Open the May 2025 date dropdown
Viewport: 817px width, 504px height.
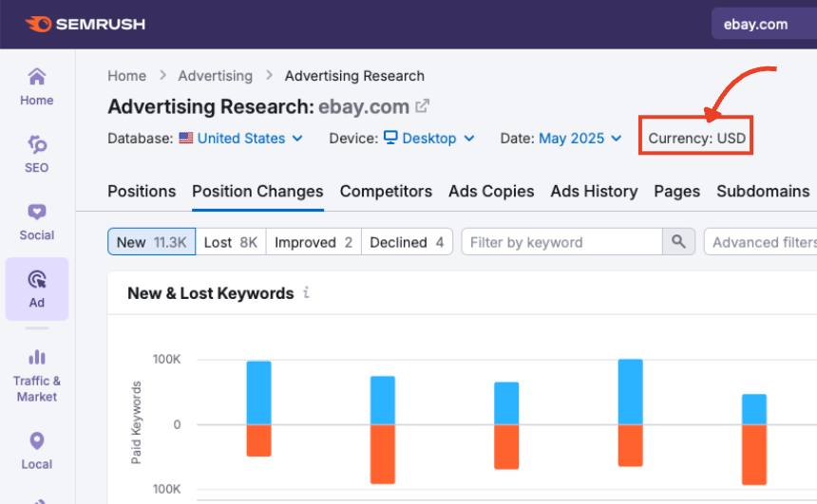(579, 139)
